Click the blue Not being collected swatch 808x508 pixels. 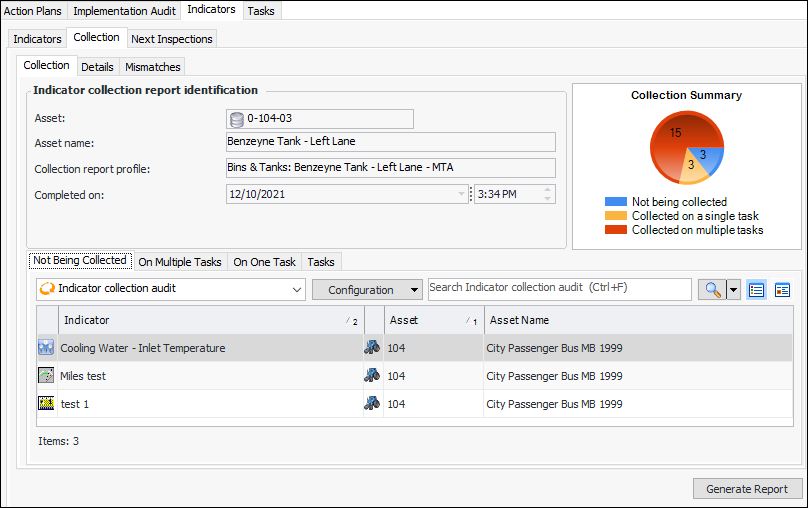click(616, 202)
